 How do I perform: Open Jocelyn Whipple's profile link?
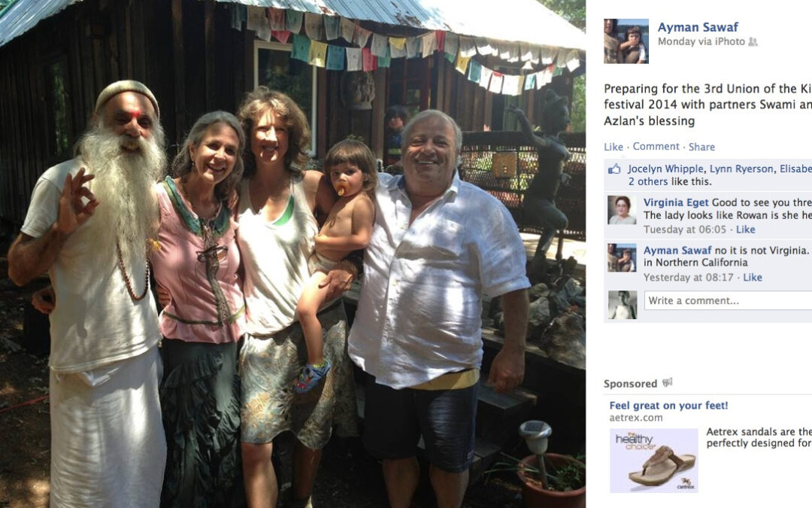[665, 169]
